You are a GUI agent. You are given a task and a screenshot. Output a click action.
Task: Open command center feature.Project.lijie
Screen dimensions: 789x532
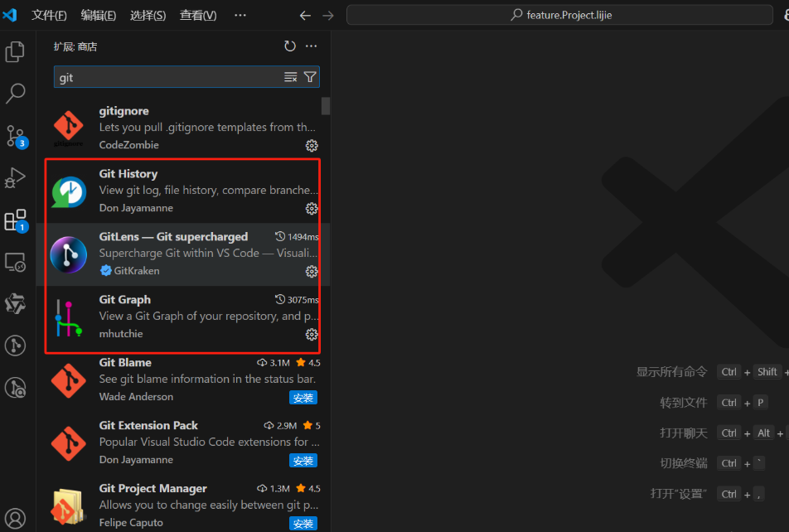pyautogui.click(x=559, y=15)
